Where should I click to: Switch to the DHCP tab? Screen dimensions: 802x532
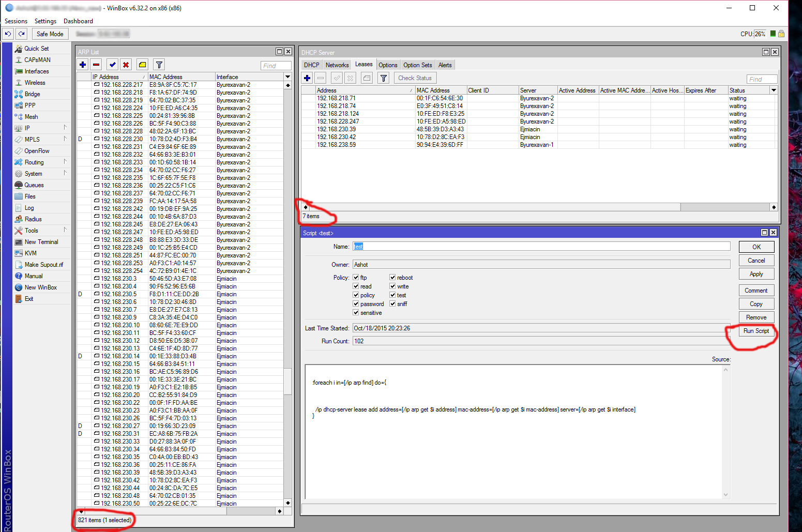pos(312,65)
